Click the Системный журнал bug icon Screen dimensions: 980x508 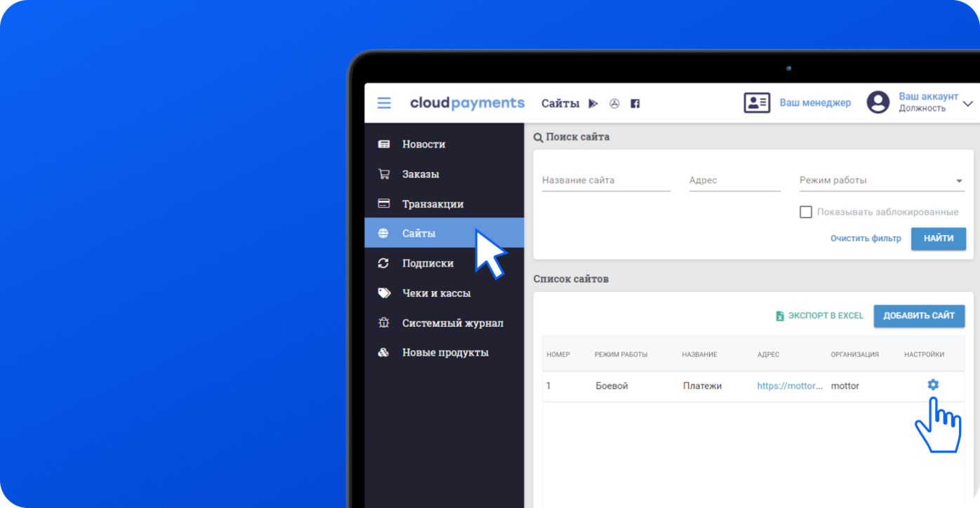(x=383, y=323)
